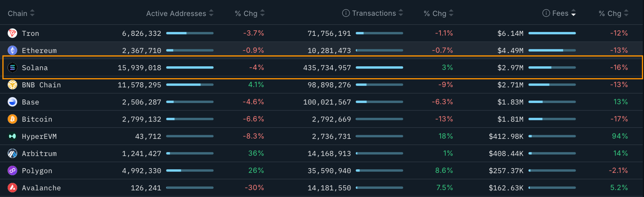
Task: Select Polygon transactions value 35,590,940
Action: pyautogui.click(x=329, y=171)
